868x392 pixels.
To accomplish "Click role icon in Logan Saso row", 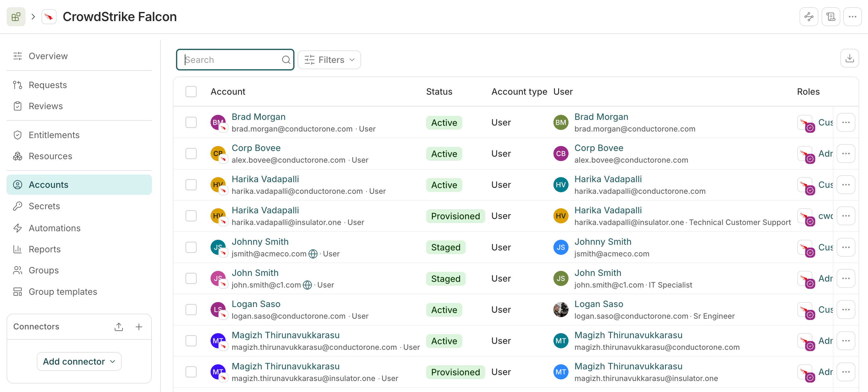I will tap(806, 311).
